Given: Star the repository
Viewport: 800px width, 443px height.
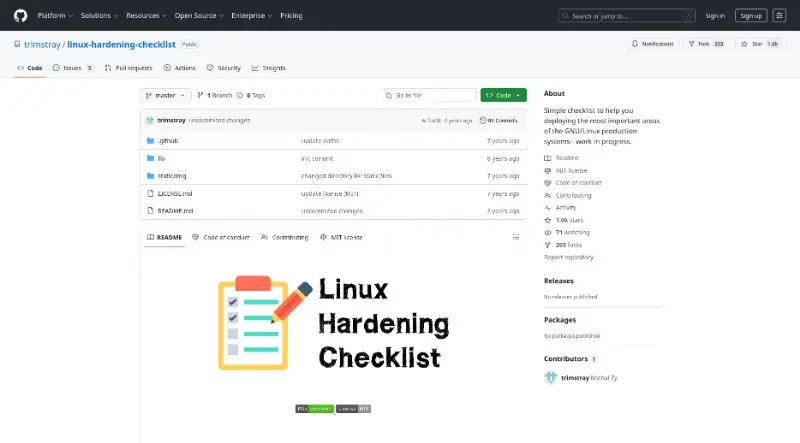Looking at the screenshot, I should point(760,44).
